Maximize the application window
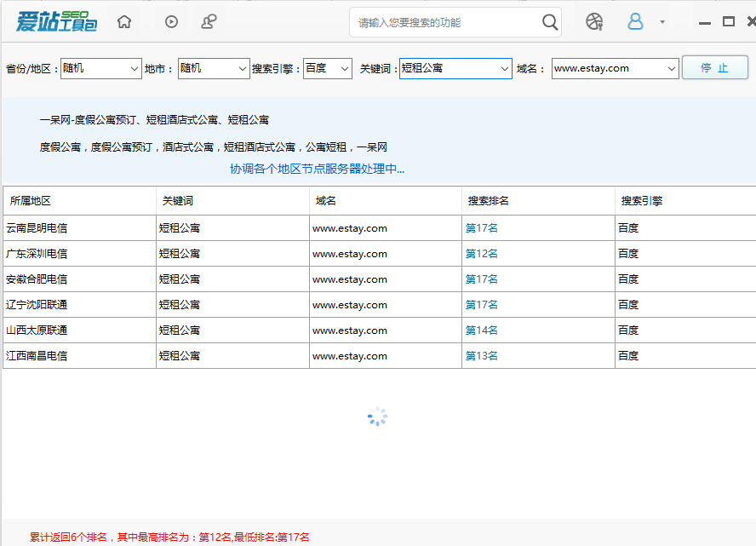The height and width of the screenshot is (546, 756). [728, 22]
